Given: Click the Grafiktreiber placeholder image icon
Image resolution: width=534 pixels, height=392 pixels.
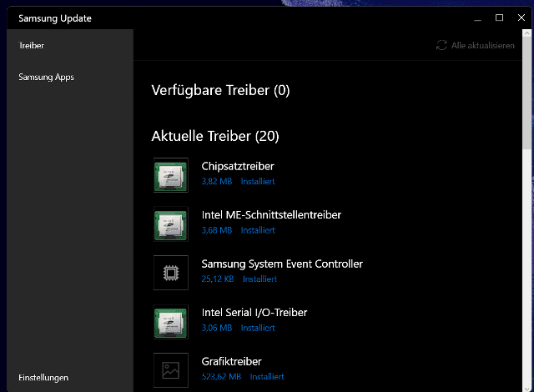Looking at the screenshot, I should pos(171,369).
